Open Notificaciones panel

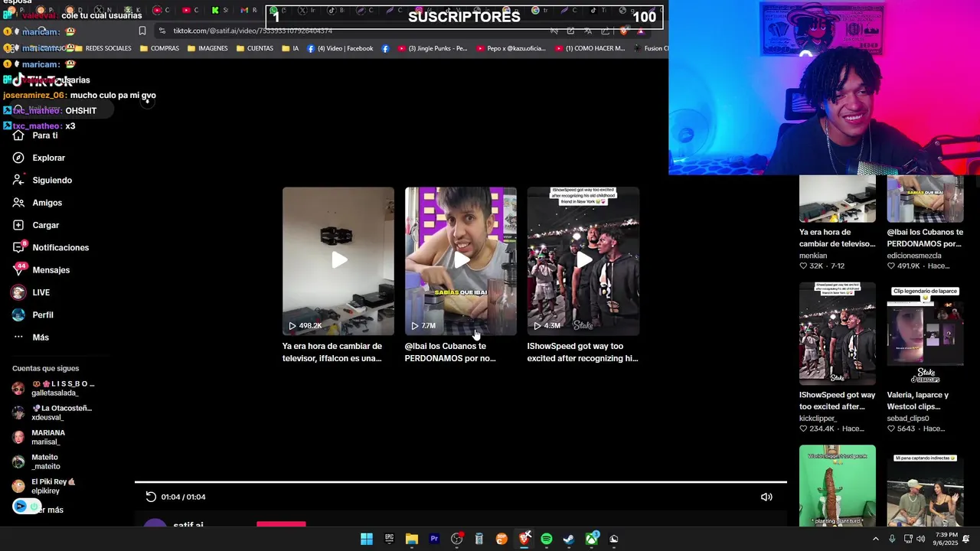click(51, 248)
